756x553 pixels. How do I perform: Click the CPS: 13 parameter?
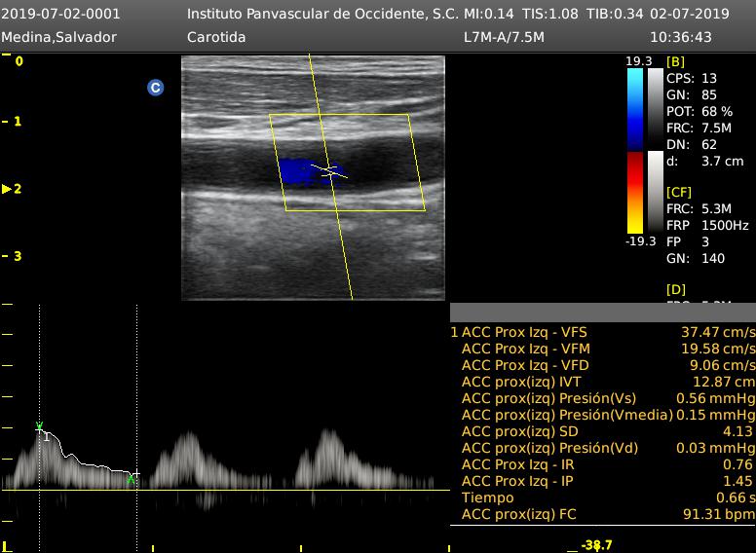(x=692, y=78)
